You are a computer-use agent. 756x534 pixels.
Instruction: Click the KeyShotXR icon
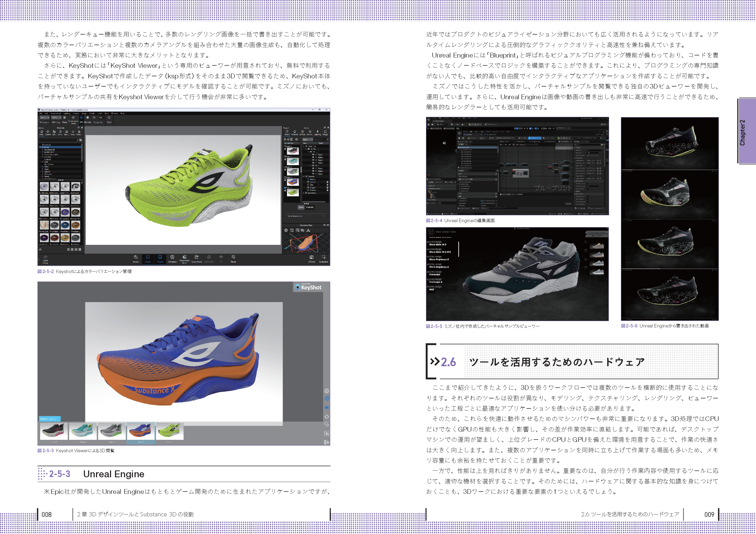click(209, 259)
